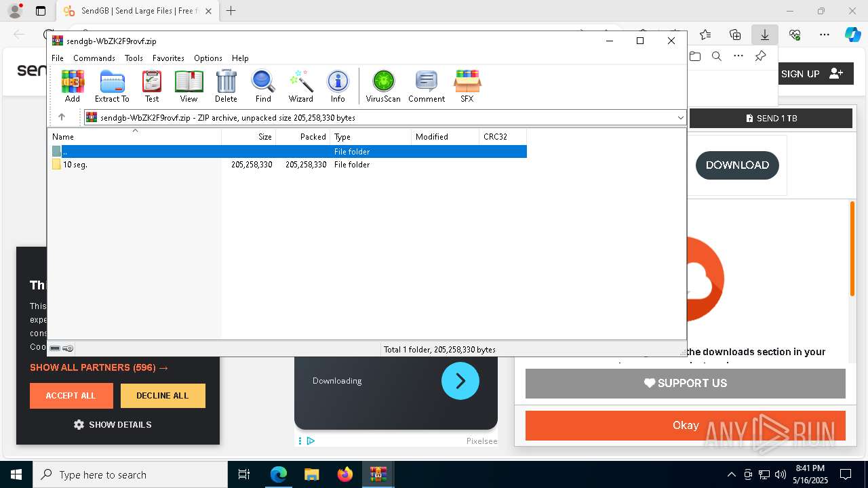Go up one folder level arrow
The image size is (868, 488).
(x=61, y=117)
